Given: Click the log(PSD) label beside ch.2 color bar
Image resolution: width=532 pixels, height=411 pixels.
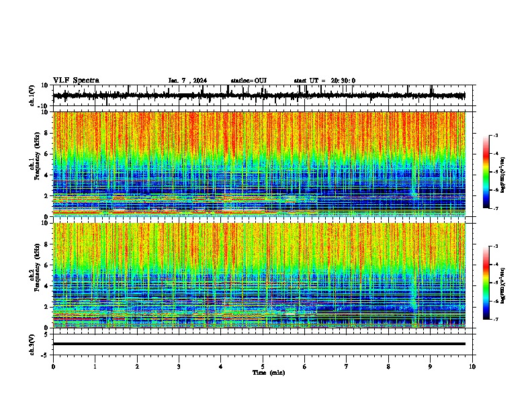Looking at the screenshot, I should pyautogui.click(x=503, y=285).
